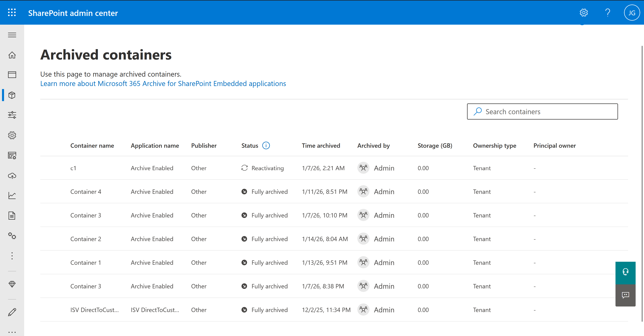644x336 pixels.
Task: Collapse navigation using the hamburger icon
Action: tap(12, 35)
